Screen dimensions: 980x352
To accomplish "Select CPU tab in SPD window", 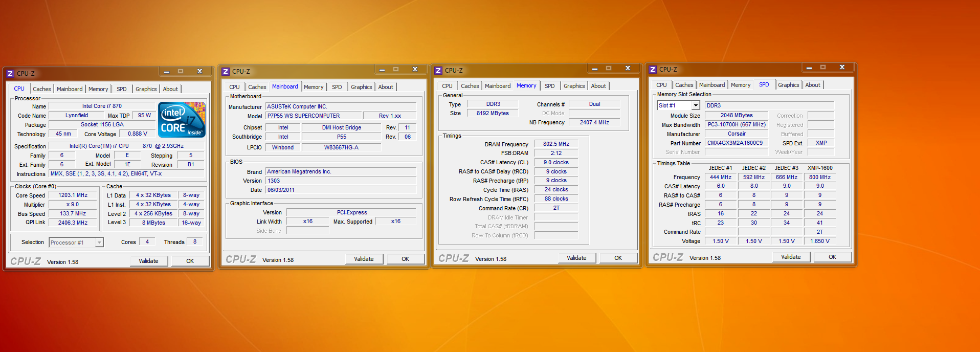I will click(x=661, y=85).
